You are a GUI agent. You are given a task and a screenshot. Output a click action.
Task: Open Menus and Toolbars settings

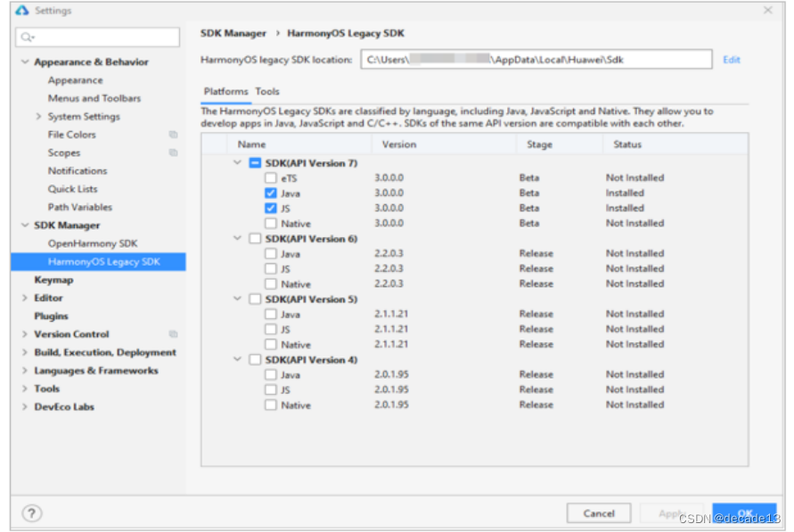coord(94,98)
